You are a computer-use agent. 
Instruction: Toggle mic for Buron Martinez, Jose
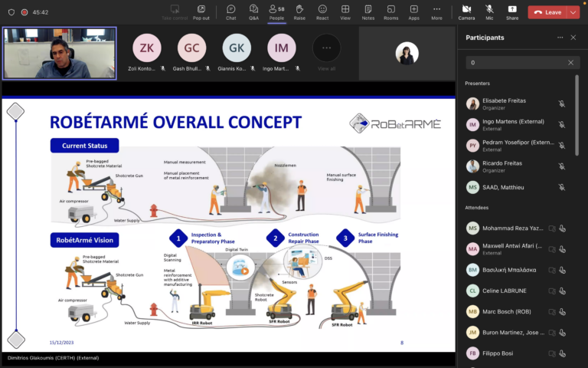coord(562,332)
